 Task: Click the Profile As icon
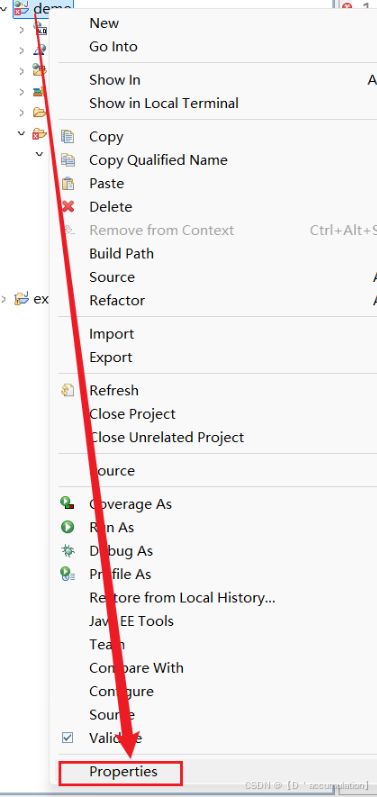68,574
